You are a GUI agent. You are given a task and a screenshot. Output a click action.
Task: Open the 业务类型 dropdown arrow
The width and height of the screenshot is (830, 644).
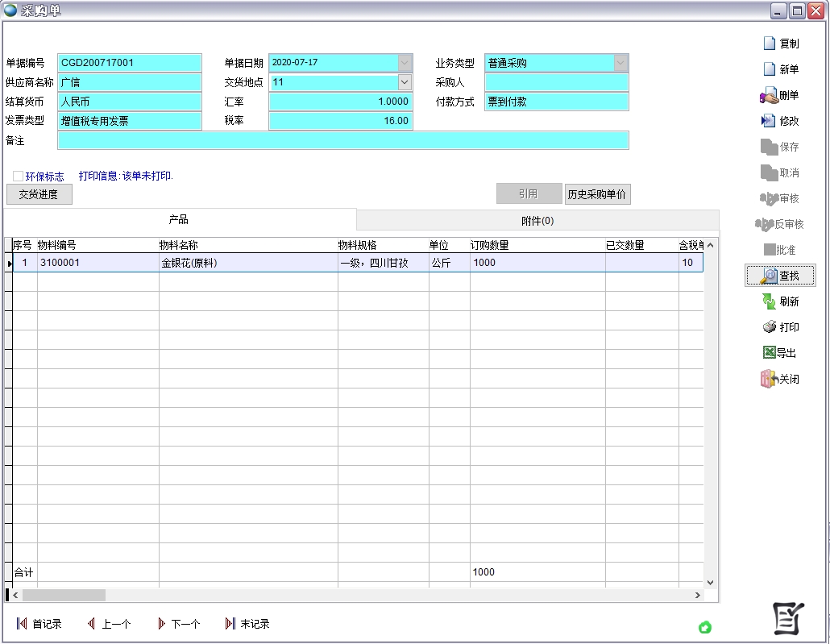[x=620, y=63]
